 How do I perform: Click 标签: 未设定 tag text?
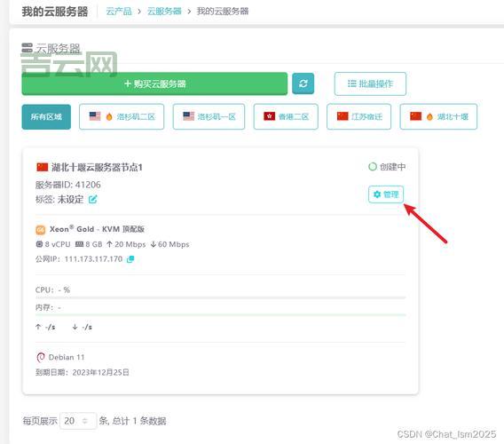(59, 200)
